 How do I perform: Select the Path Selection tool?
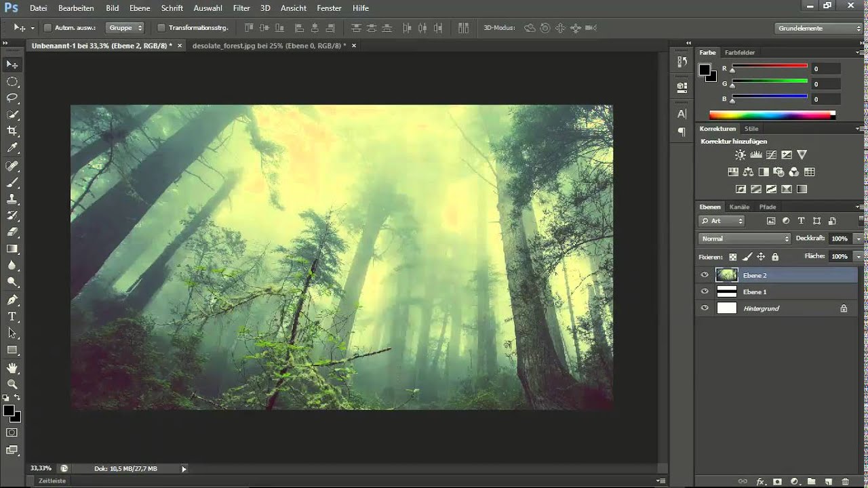[12, 333]
